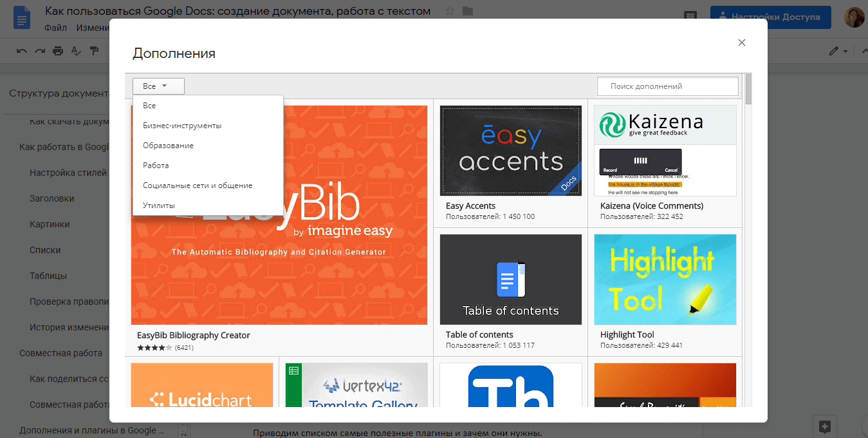Image resolution: width=868 pixels, height=438 pixels.
Task: Pick Социальные сети и общение option
Action: pyautogui.click(x=198, y=186)
